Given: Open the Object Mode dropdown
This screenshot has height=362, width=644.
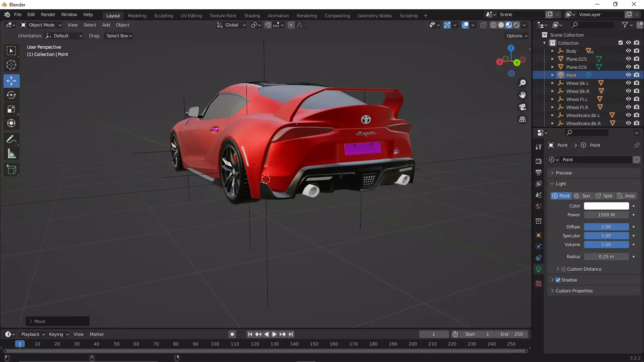Looking at the screenshot, I should pyautogui.click(x=41, y=25).
